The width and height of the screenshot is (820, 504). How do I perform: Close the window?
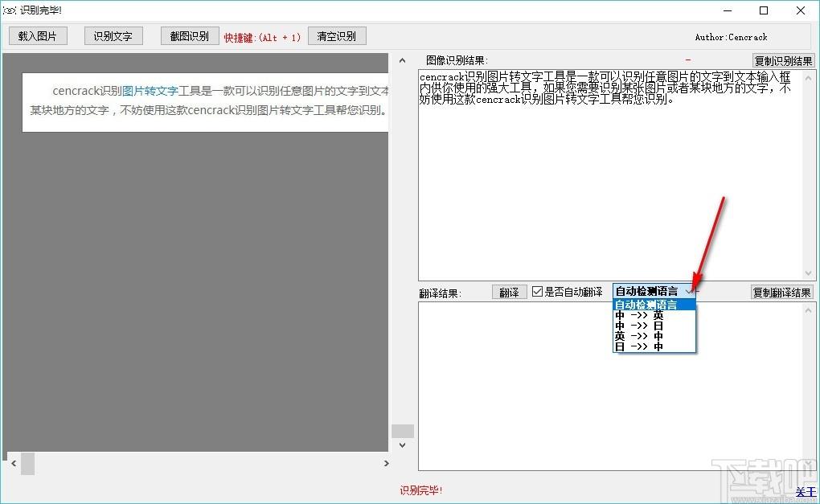pyautogui.click(x=800, y=10)
